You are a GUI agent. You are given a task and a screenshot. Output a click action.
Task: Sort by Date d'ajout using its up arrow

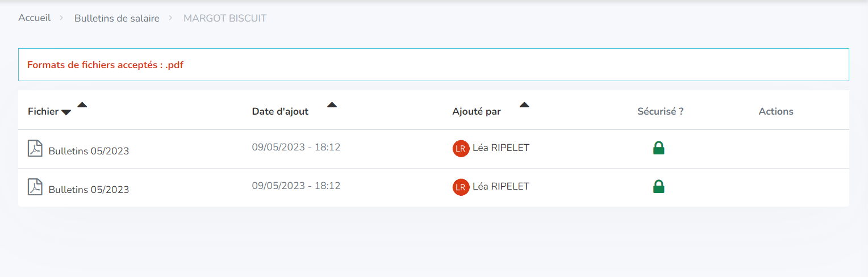click(x=332, y=104)
